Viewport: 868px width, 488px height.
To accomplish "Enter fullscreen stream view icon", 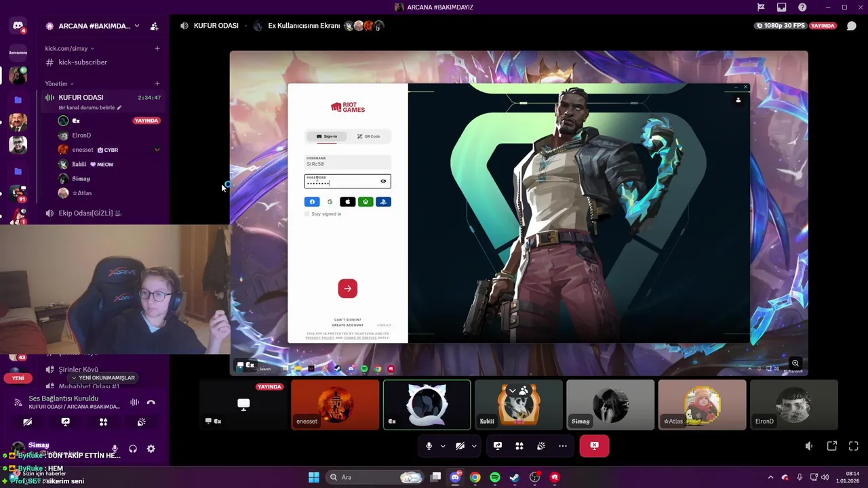I will [x=854, y=446].
